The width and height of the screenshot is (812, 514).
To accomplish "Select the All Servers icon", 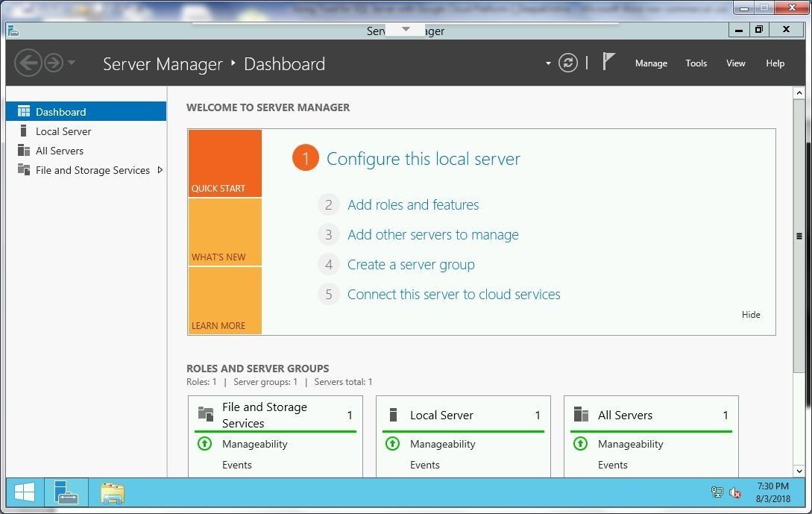I will tap(23, 151).
